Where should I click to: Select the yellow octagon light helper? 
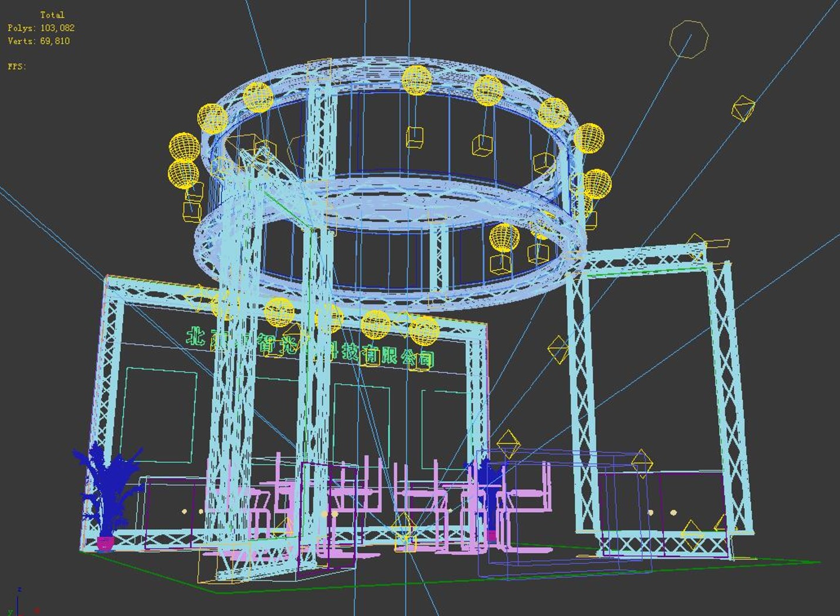click(x=689, y=39)
